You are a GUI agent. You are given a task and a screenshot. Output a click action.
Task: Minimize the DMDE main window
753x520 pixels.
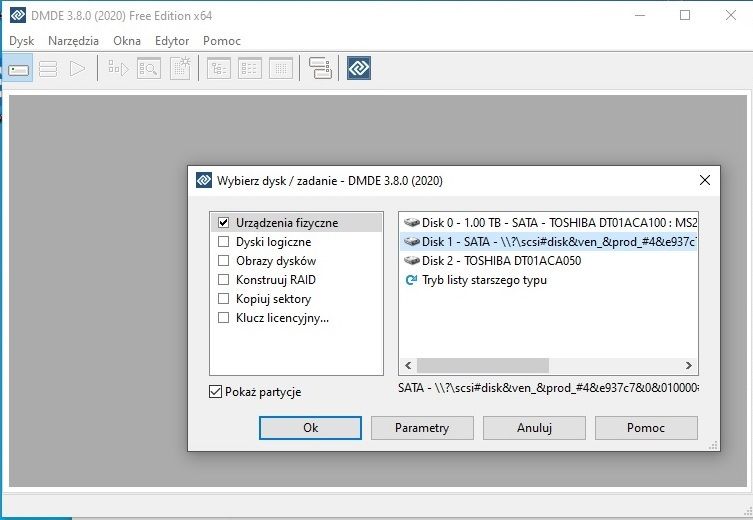click(x=640, y=15)
